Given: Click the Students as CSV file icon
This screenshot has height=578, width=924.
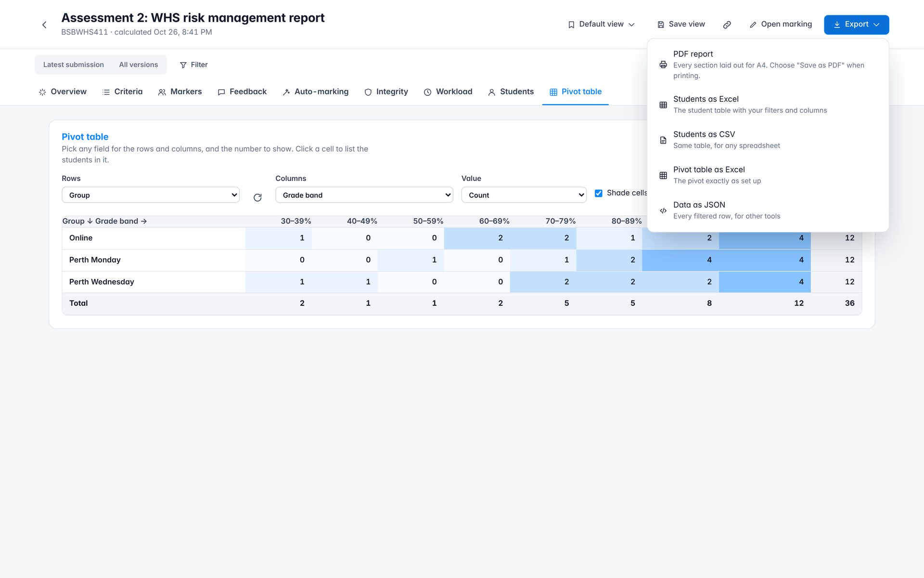Looking at the screenshot, I should point(663,140).
